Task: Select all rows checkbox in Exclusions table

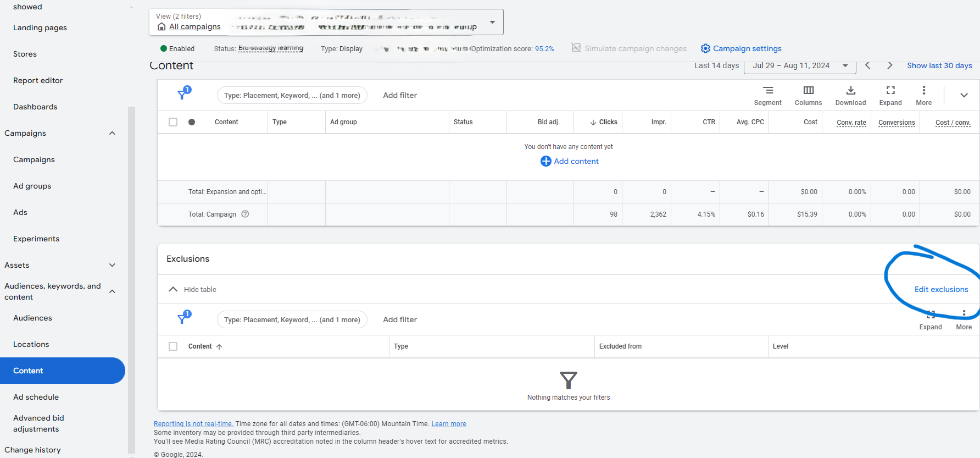Action: (x=173, y=346)
